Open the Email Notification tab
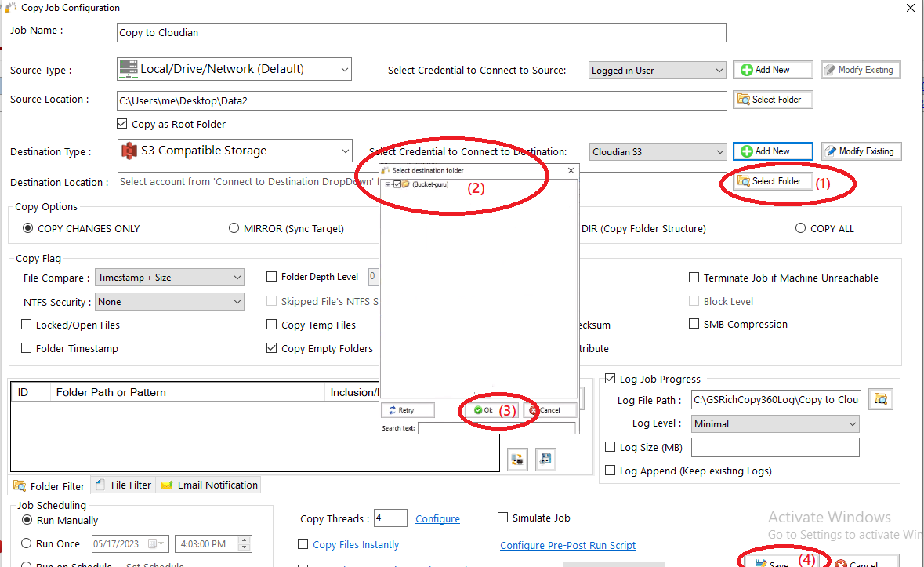Screen dimensions: 924x567 [x=209, y=485]
